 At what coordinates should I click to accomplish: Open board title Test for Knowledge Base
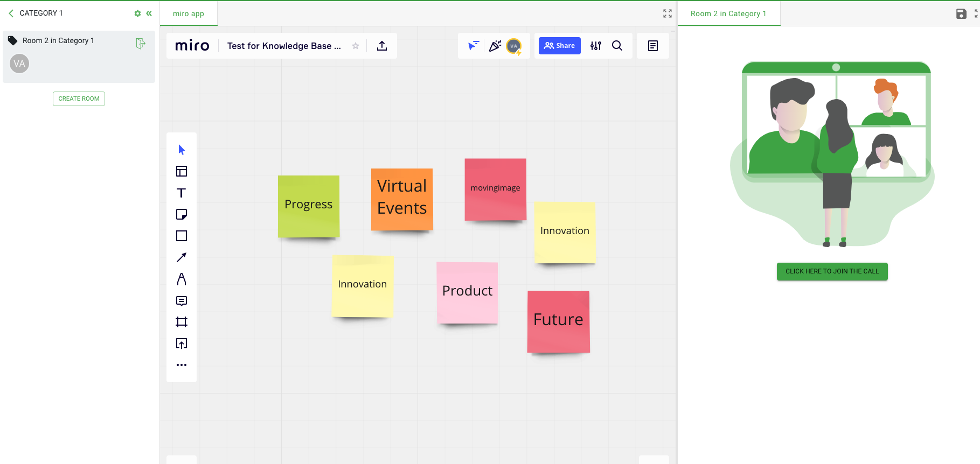[x=284, y=46]
